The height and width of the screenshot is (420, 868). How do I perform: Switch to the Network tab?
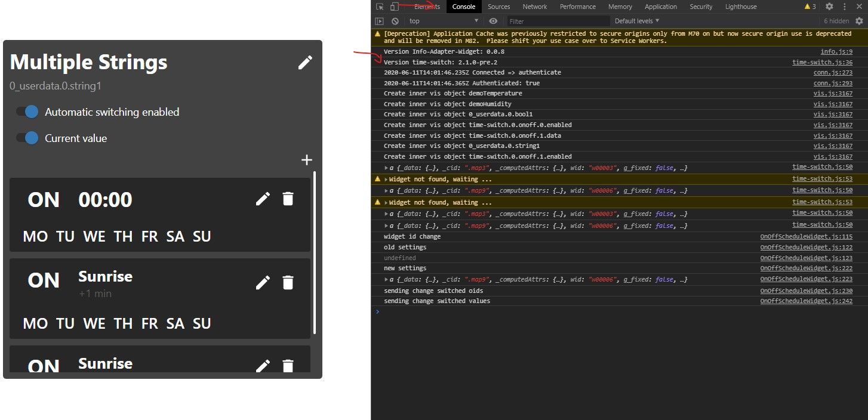[535, 7]
